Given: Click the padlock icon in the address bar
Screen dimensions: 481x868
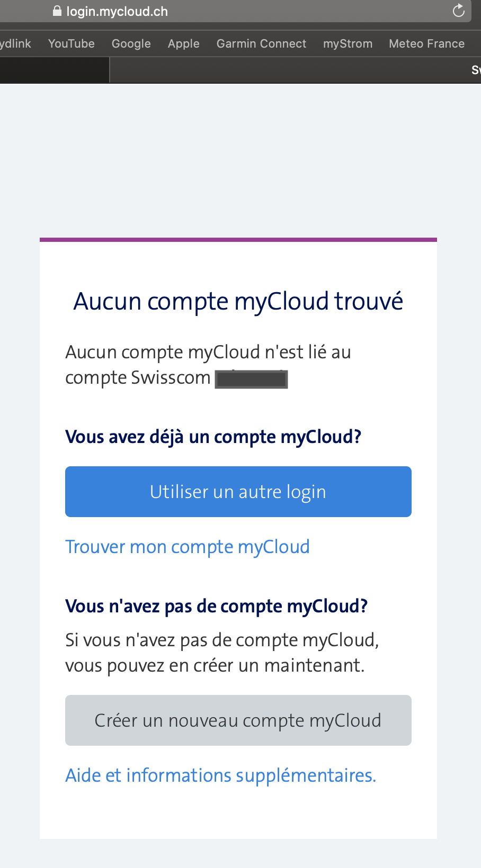Looking at the screenshot, I should (56, 11).
